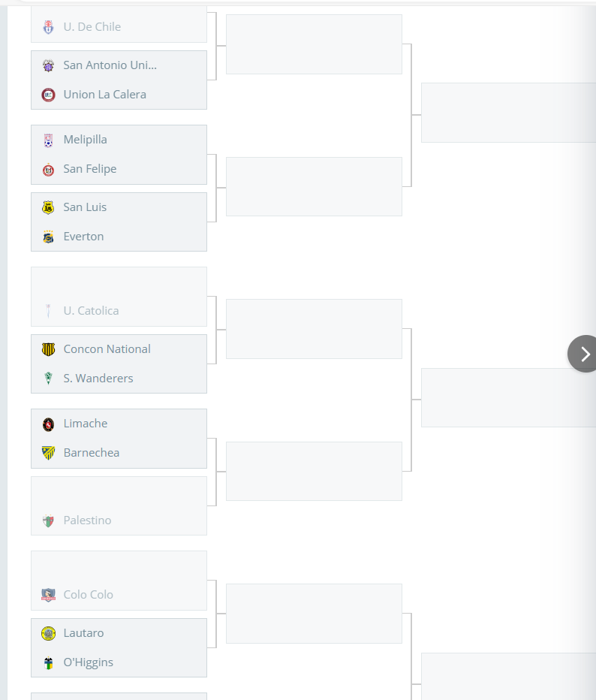Screen dimensions: 596x700
Task: Click empty next-round slot beside San Luis match
Action: (x=314, y=186)
